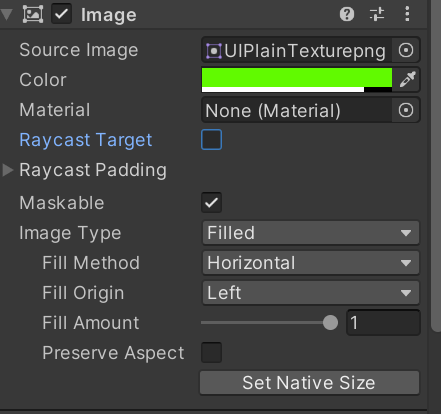This screenshot has width=441, height=414.
Task: Open the object picker for Material
Action: pos(406,110)
